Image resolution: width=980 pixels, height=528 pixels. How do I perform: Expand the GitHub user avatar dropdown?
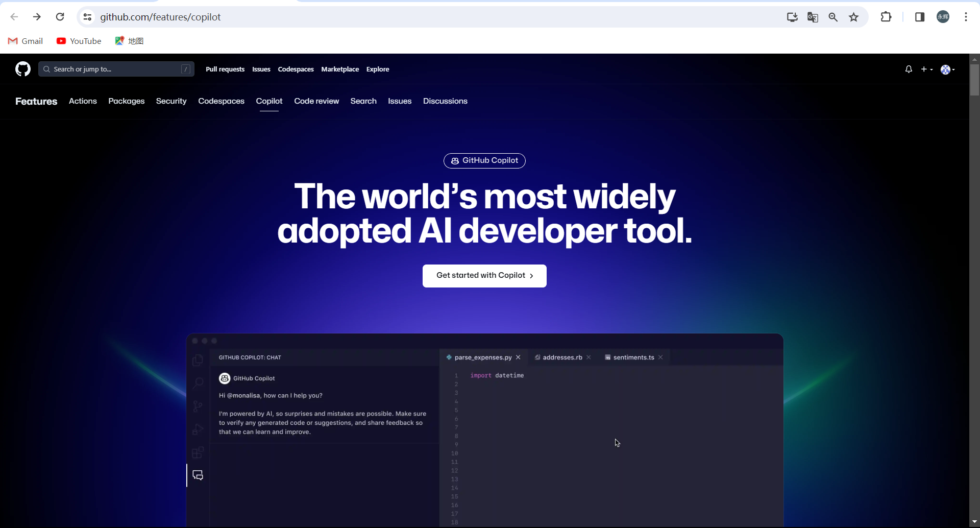(x=948, y=69)
